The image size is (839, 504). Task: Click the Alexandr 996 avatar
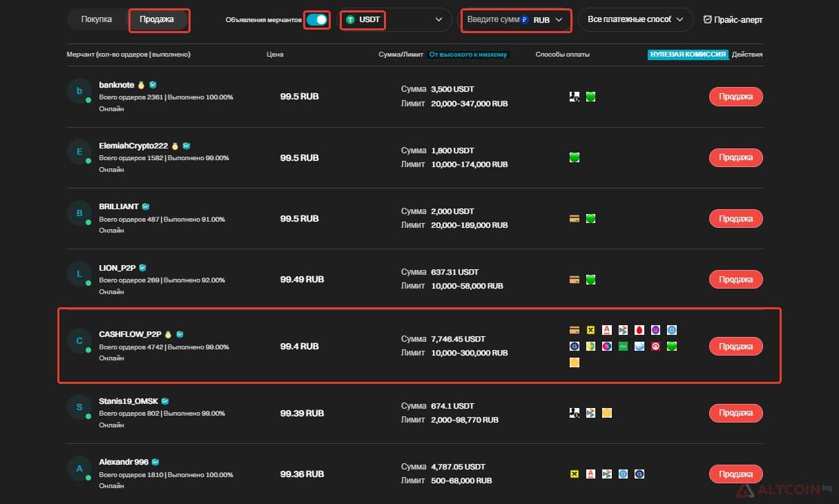coord(79,469)
